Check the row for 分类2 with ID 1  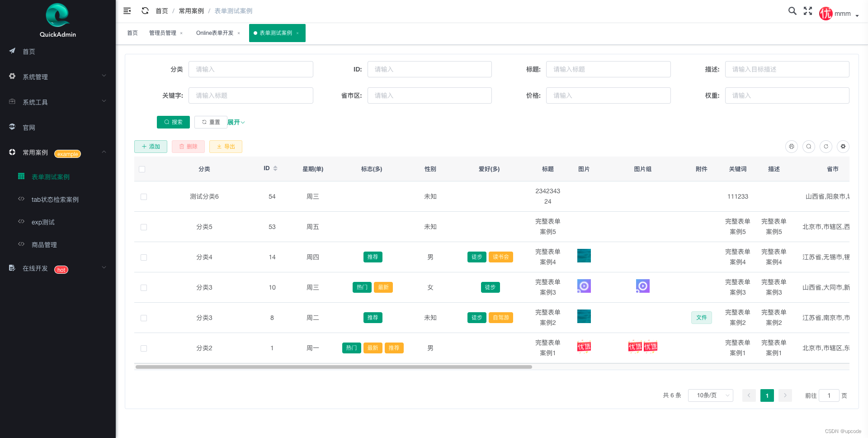point(144,348)
